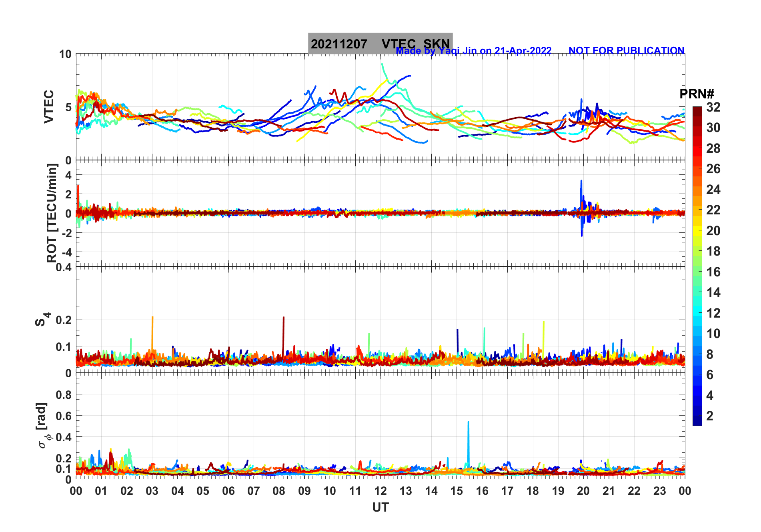Click PRN colorbar tick label 16

713,272
